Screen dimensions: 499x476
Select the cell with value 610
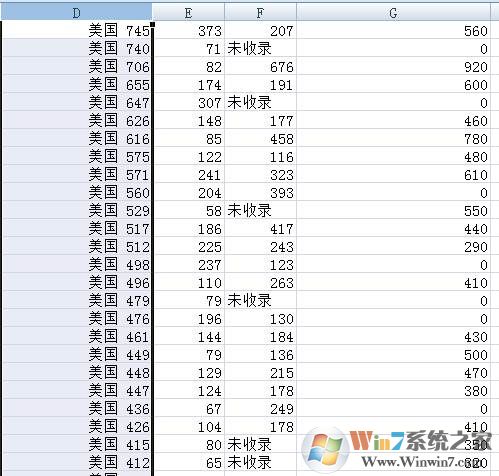393,174
